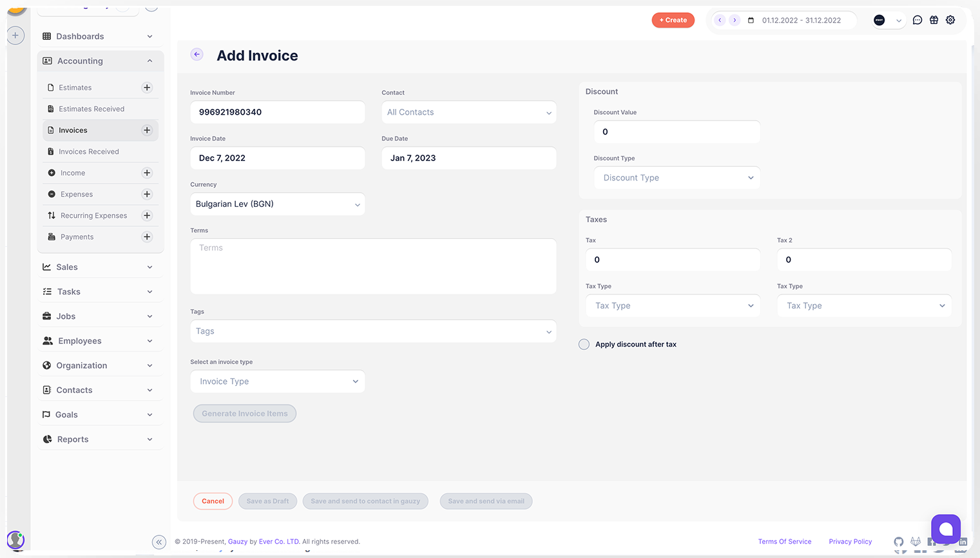Expand the Sales section in the sidebar
Image resolution: width=980 pixels, height=558 pixels.
(x=100, y=267)
